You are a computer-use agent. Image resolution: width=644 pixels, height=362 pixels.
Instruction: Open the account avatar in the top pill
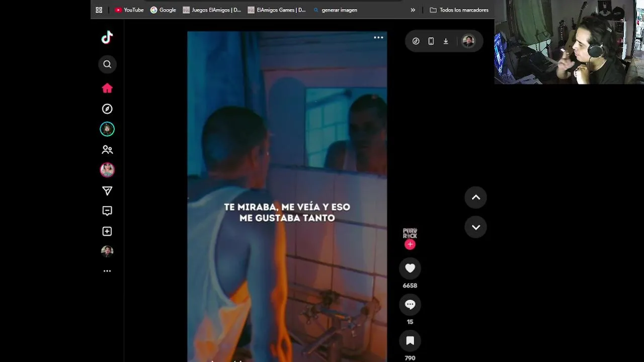tap(468, 41)
